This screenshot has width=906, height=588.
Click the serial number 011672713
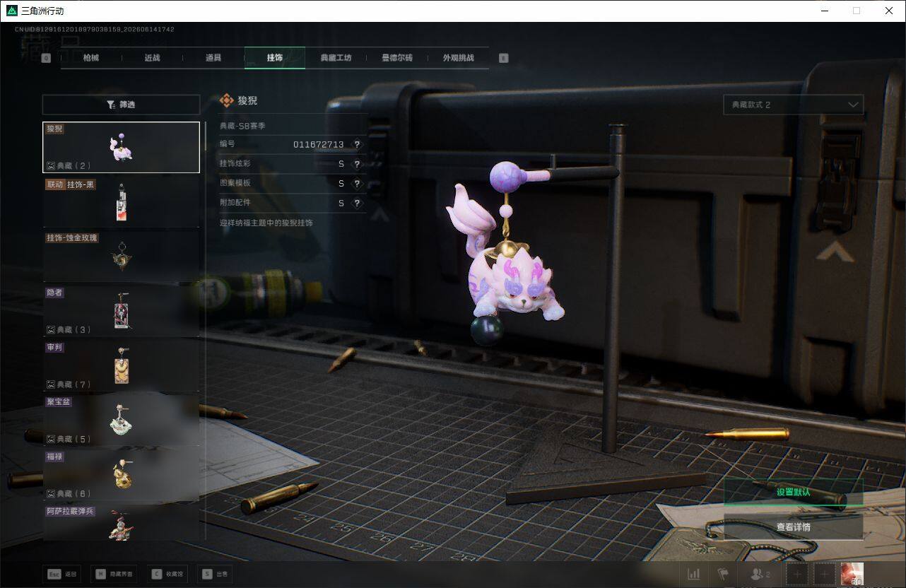tap(319, 144)
